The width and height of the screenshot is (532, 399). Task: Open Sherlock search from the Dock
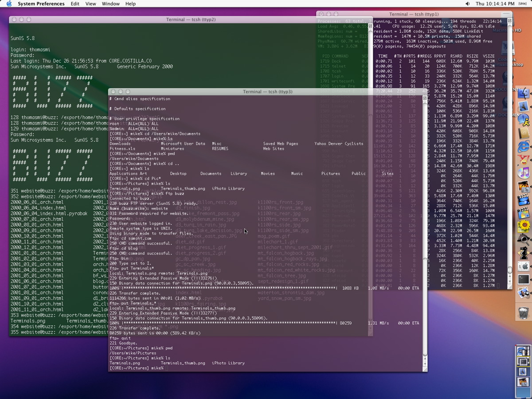(x=524, y=239)
